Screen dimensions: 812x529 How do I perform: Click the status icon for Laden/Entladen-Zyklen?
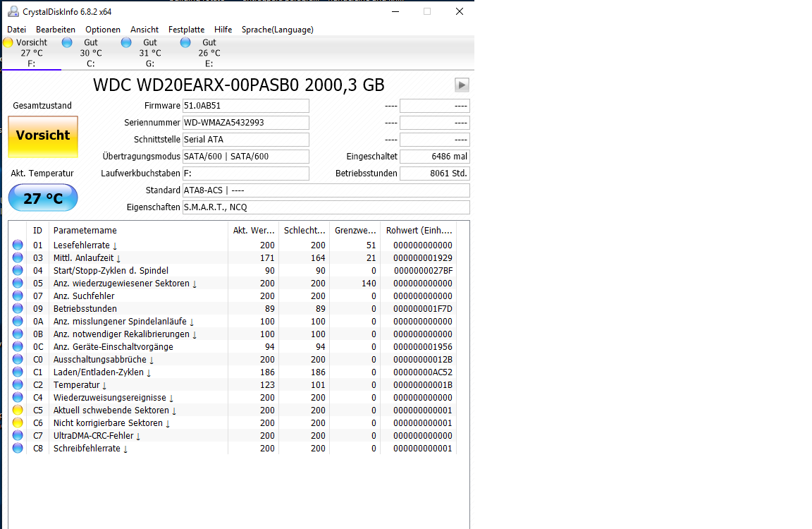tap(18, 372)
